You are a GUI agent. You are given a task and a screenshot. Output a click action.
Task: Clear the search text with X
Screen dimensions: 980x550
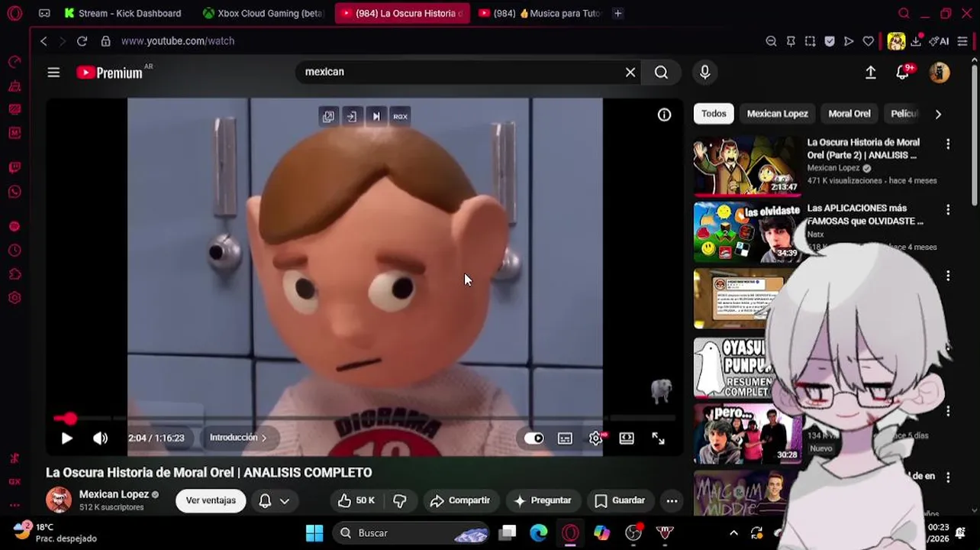tap(630, 72)
